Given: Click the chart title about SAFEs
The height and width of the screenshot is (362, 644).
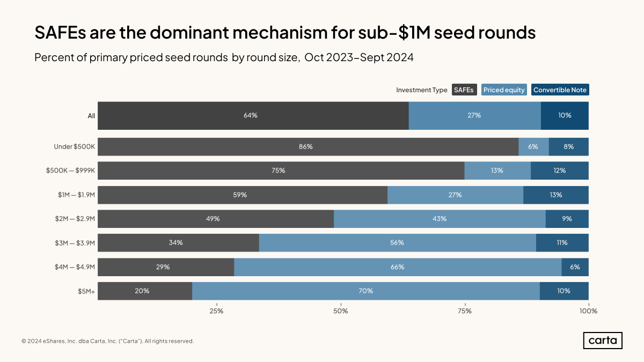Looking at the screenshot, I should [285, 33].
